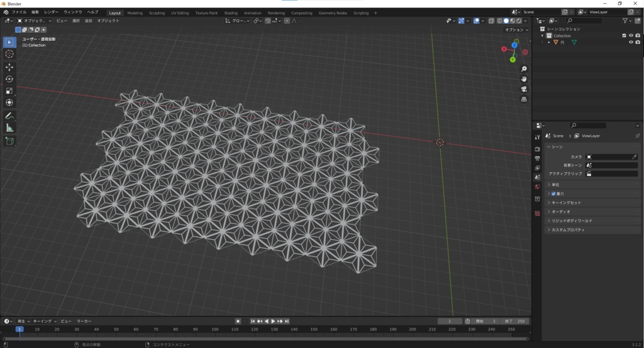Select the Select Box tool
Viewport: 644px width, 348px height.
9,42
